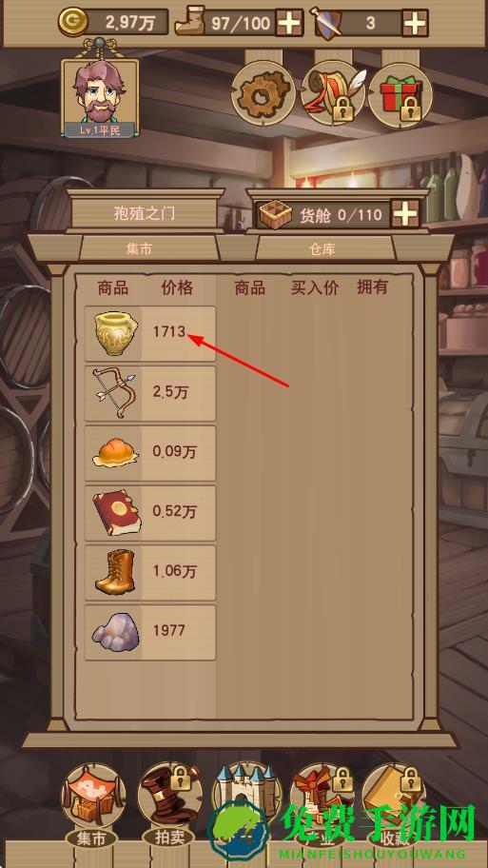
Task: Click the cookie-shaped gear icon
Action: pos(264,95)
